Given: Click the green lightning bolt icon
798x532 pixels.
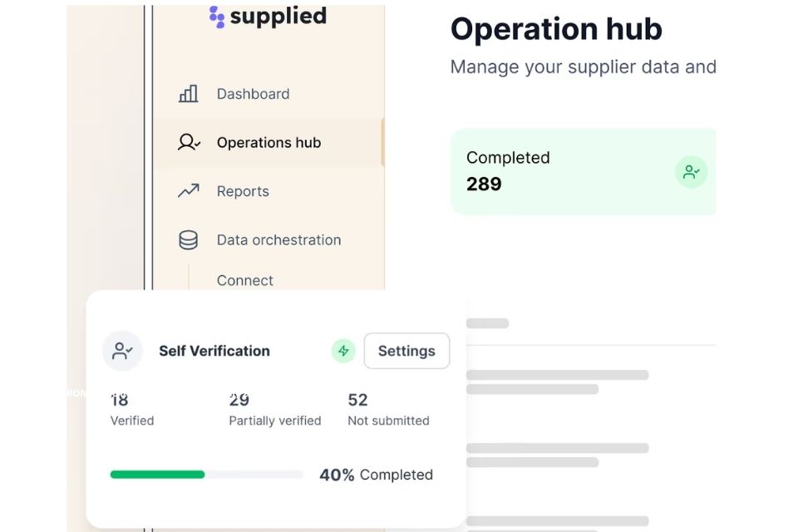Looking at the screenshot, I should (x=343, y=351).
